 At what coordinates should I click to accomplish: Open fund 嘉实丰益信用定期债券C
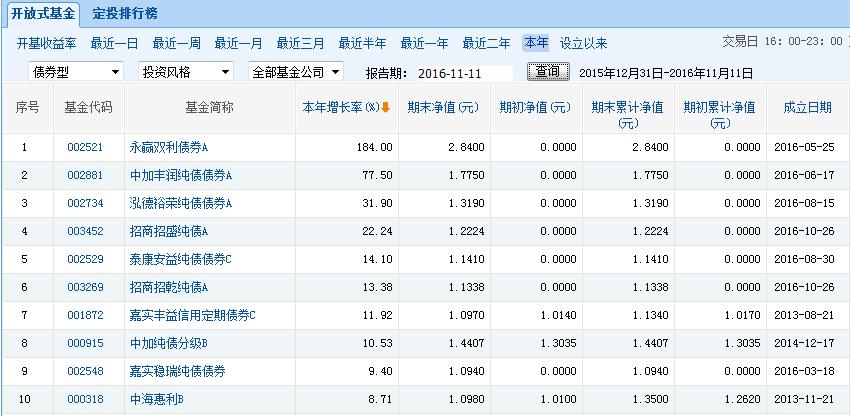[x=193, y=316]
